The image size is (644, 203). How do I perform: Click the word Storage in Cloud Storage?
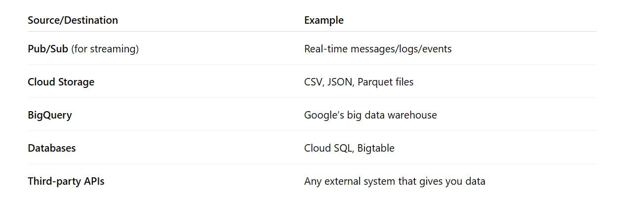click(76, 82)
